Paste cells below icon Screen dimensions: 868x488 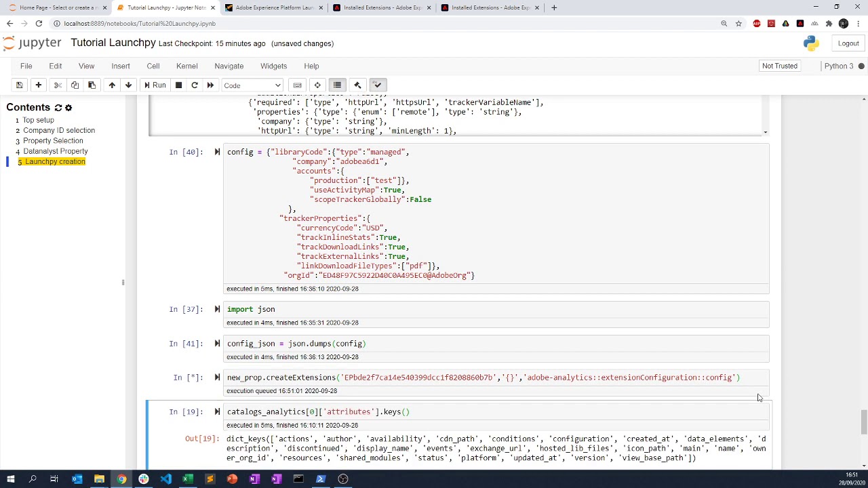click(x=92, y=85)
